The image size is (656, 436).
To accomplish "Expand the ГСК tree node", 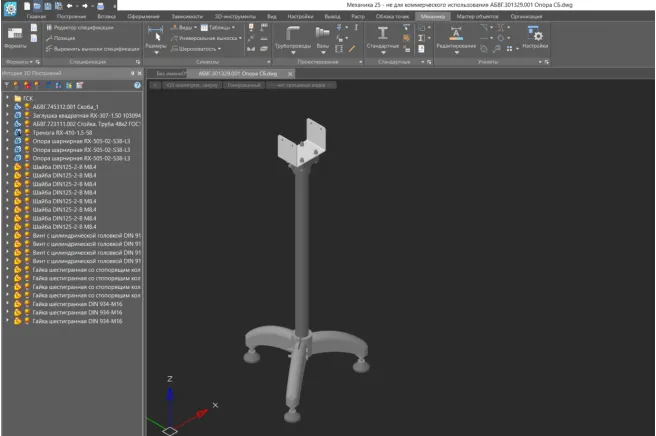I will coord(7,99).
